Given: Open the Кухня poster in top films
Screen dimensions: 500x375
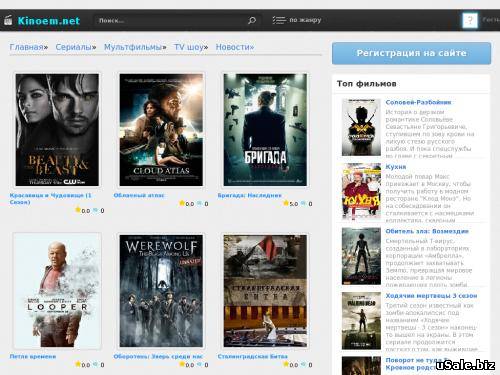Looking at the screenshot, I should pos(361,192).
